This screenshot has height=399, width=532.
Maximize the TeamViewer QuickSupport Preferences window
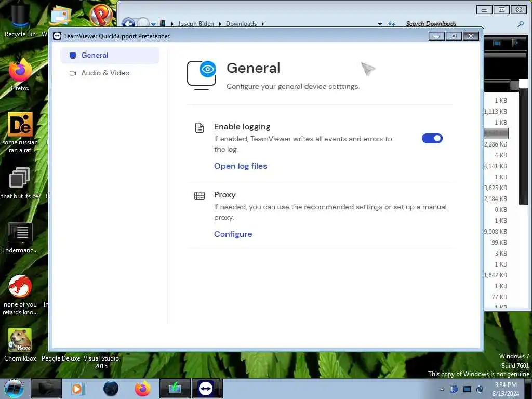pos(454,36)
